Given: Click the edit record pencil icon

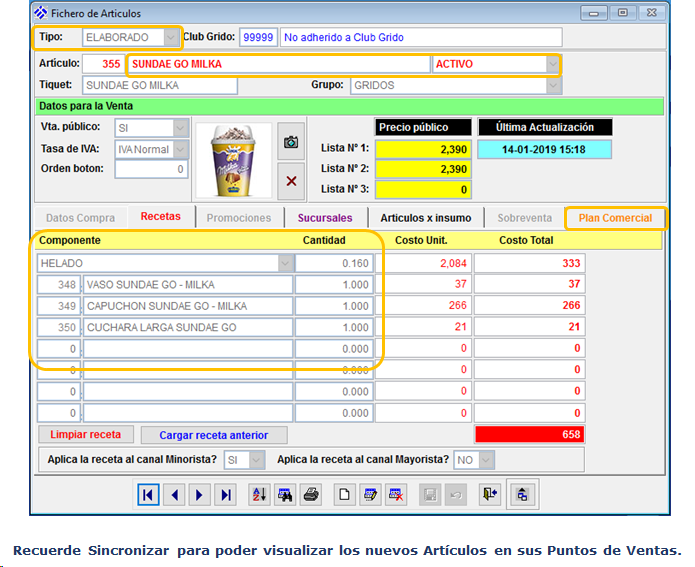Looking at the screenshot, I should click(370, 495).
